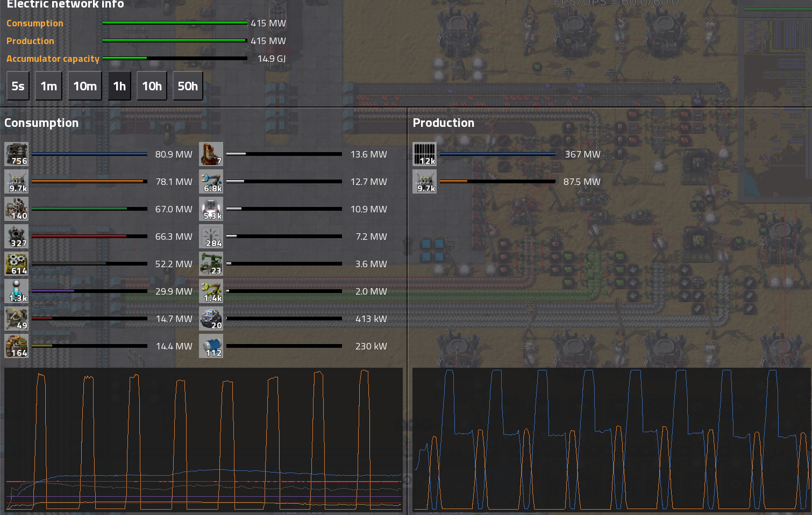Click consumption icon with count 49

(x=17, y=319)
